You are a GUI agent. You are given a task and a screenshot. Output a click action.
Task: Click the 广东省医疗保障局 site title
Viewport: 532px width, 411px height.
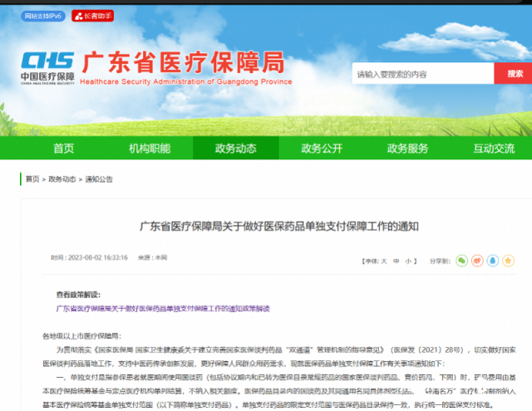pyautogui.click(x=183, y=62)
